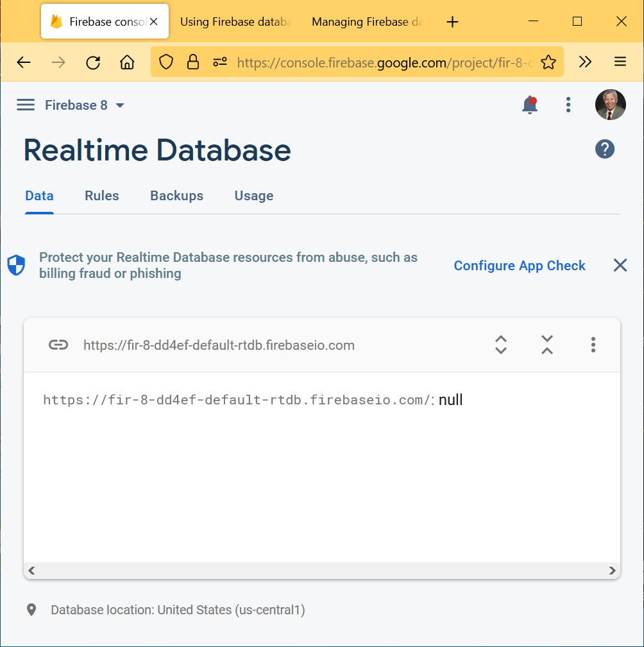Open the help question mark icon
This screenshot has width=644, height=647.
coord(604,150)
